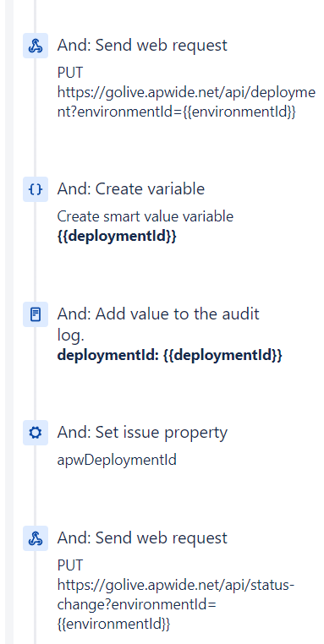
Task: Select the deployment API URL text
Action: tap(186, 102)
